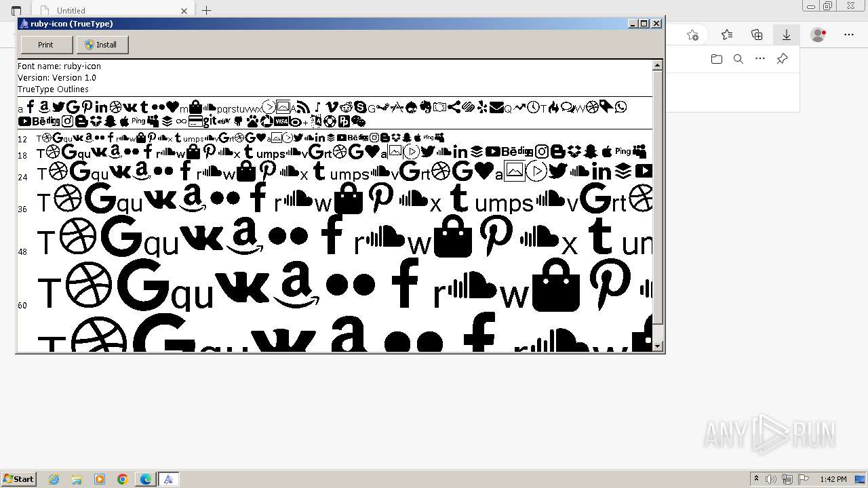868x488 pixels.
Task: Close the ruby-icon font viewer window
Action: pos(656,24)
